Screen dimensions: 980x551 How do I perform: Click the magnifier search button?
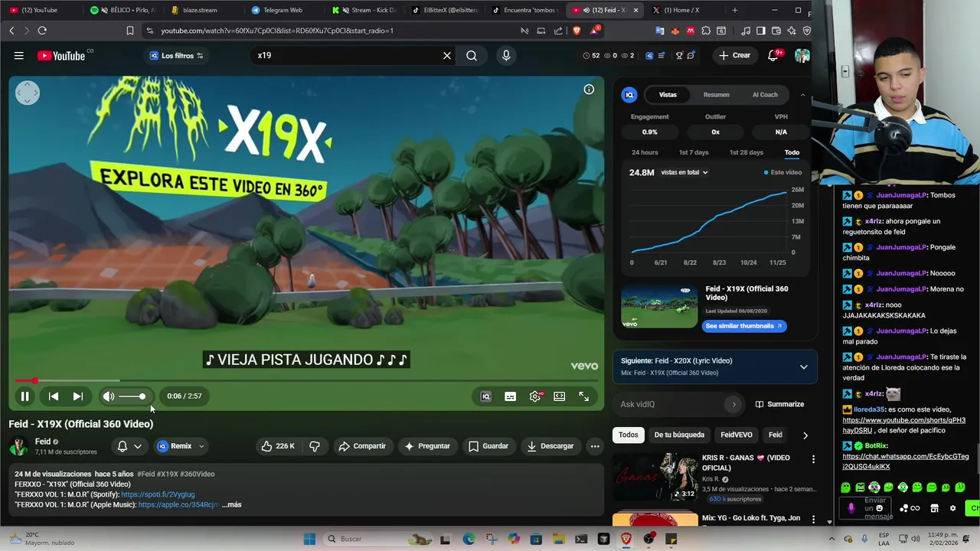tap(472, 55)
